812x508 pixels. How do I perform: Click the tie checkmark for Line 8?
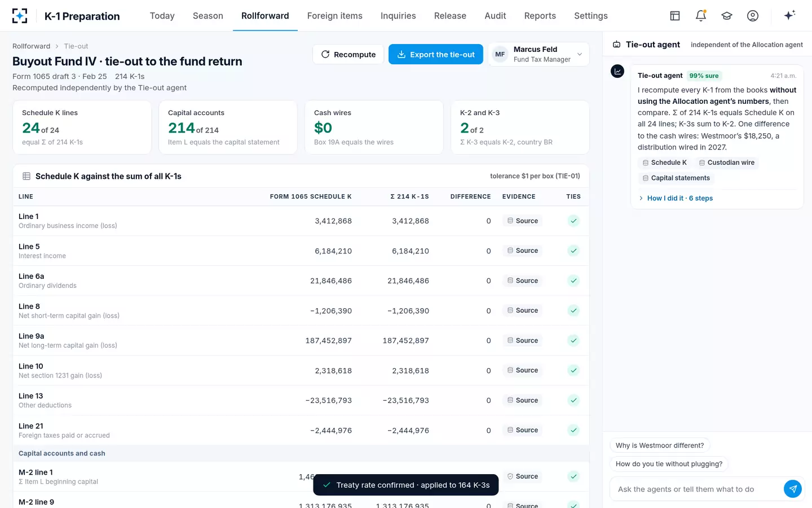[573, 310]
